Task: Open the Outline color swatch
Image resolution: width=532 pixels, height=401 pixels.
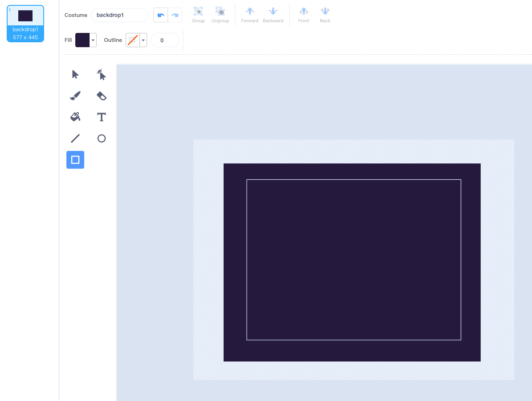Action: [x=133, y=40]
